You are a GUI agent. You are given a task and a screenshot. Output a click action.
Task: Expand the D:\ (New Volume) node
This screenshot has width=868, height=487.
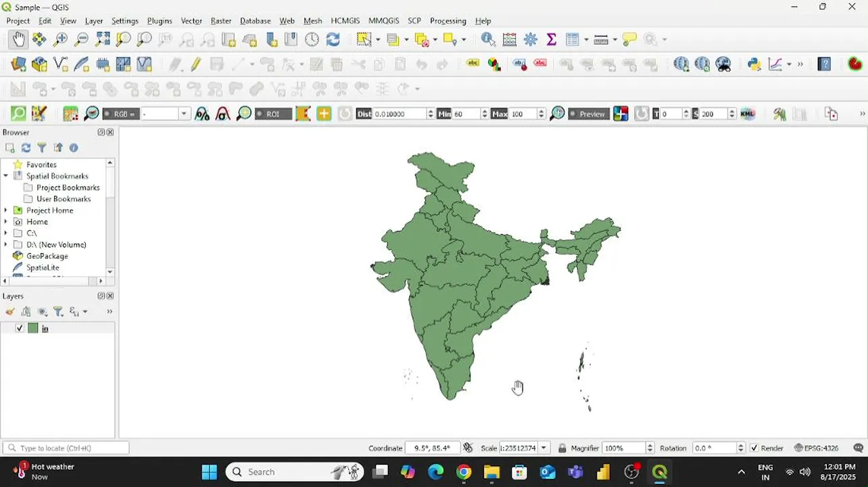click(x=6, y=245)
